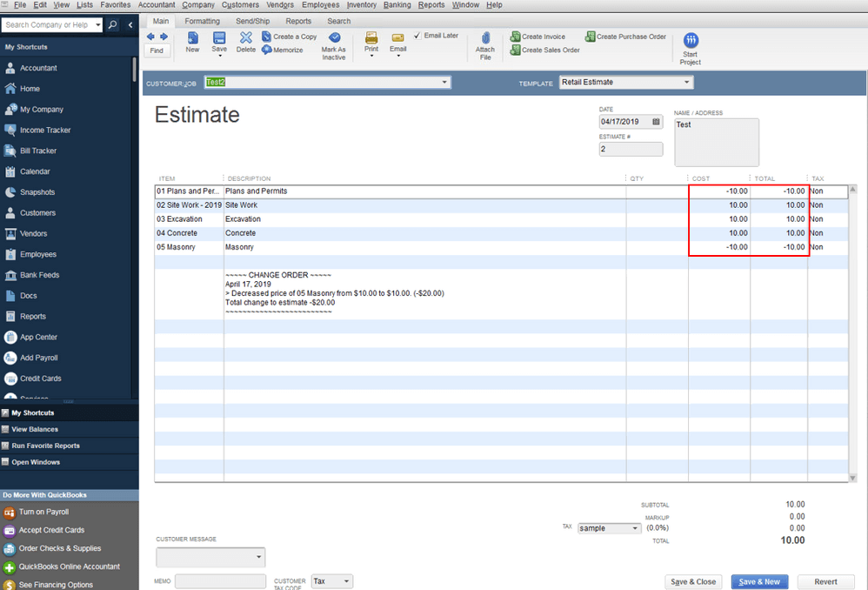Toggle Mark As Inactive
The width and height of the screenshot is (868, 590).
point(334,40)
